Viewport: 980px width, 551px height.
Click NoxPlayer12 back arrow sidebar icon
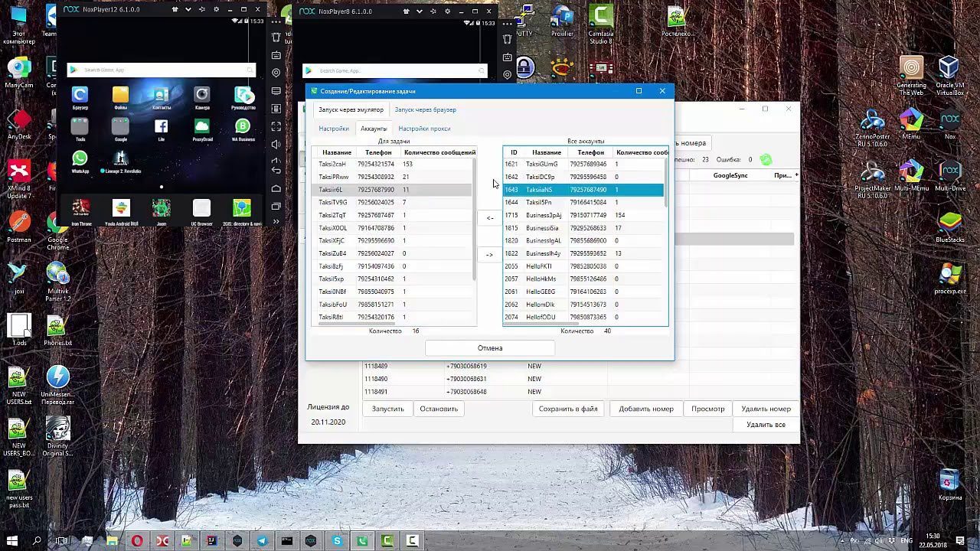pyautogui.click(x=276, y=170)
